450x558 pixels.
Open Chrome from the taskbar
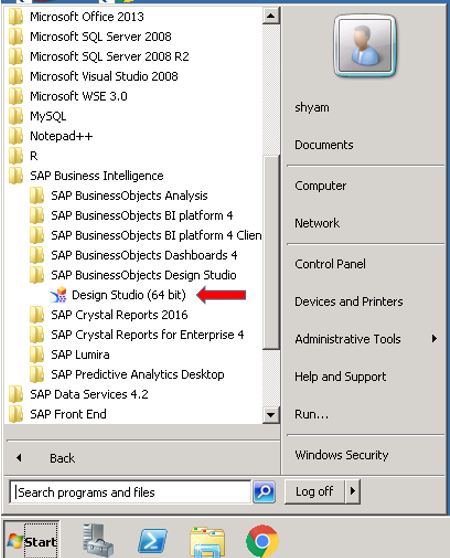click(263, 541)
